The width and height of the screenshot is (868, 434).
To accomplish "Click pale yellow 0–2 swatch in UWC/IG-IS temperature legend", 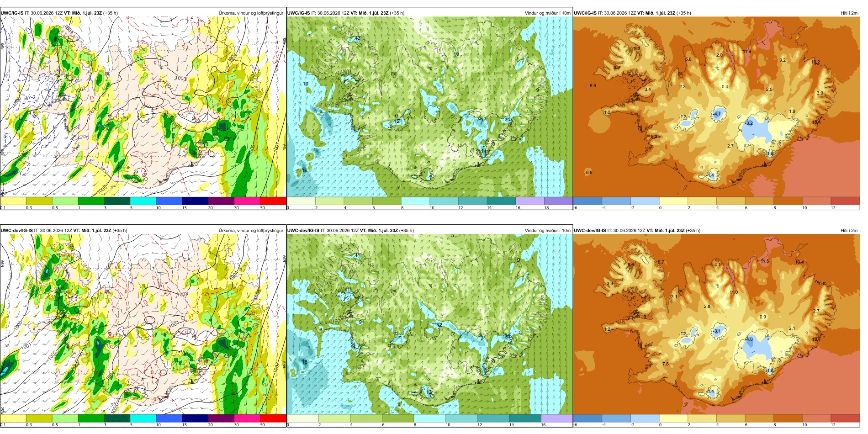I will coord(673,201).
